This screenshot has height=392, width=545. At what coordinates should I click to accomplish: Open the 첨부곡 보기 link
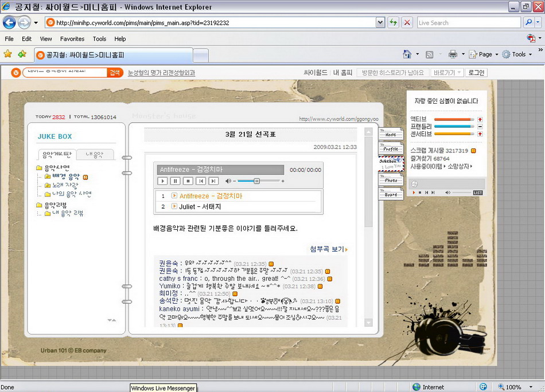(x=329, y=249)
